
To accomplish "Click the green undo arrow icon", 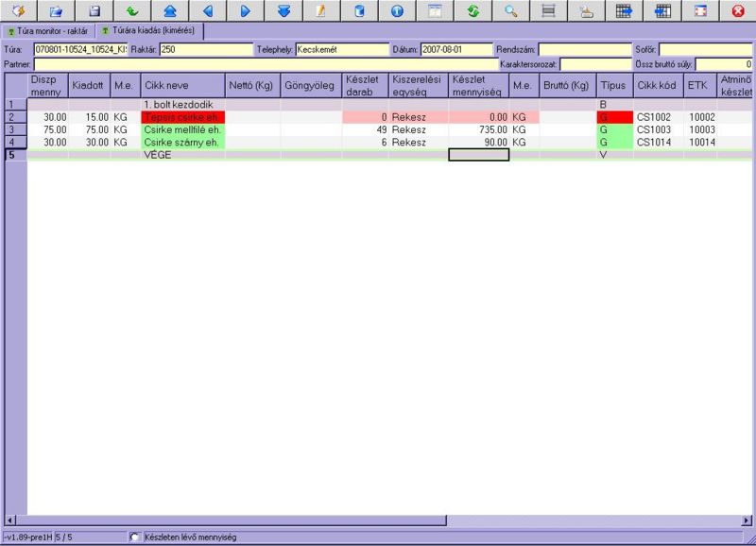I will (x=131, y=11).
